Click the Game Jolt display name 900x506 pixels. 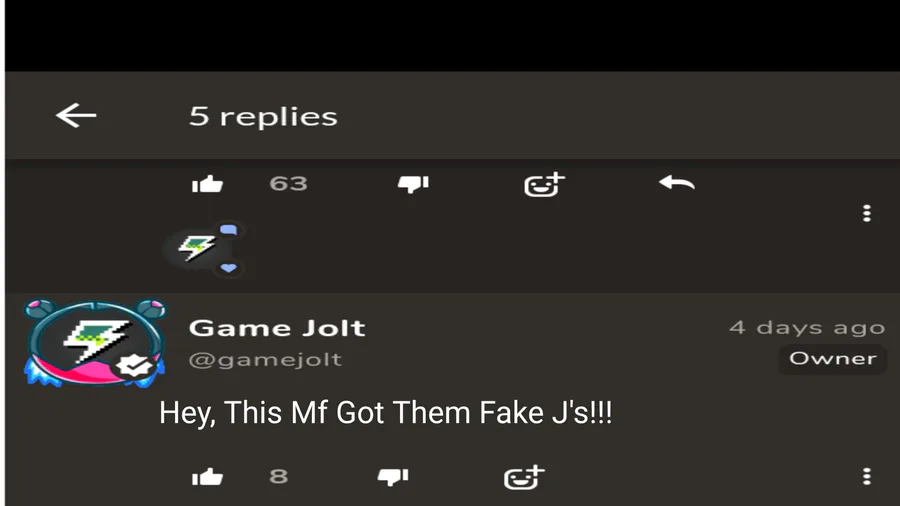click(x=277, y=328)
